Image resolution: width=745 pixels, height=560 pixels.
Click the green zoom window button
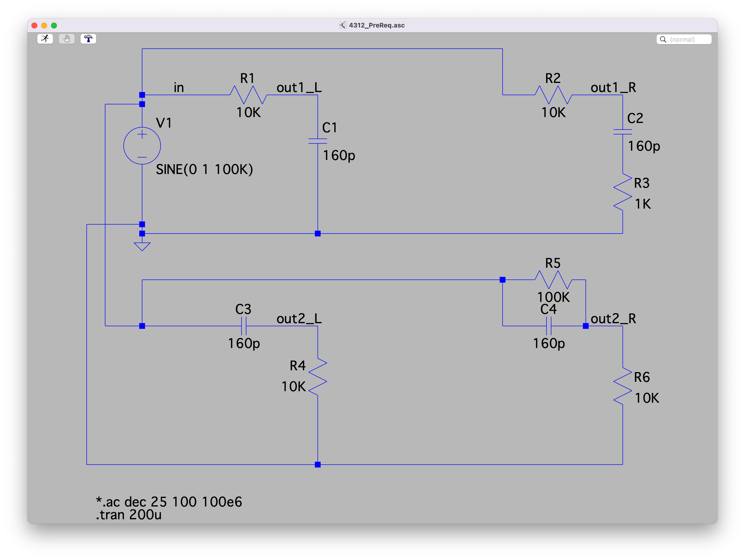point(54,26)
